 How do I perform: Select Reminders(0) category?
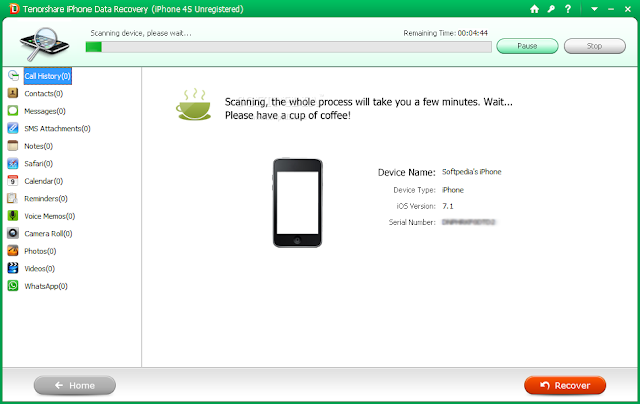click(x=46, y=199)
